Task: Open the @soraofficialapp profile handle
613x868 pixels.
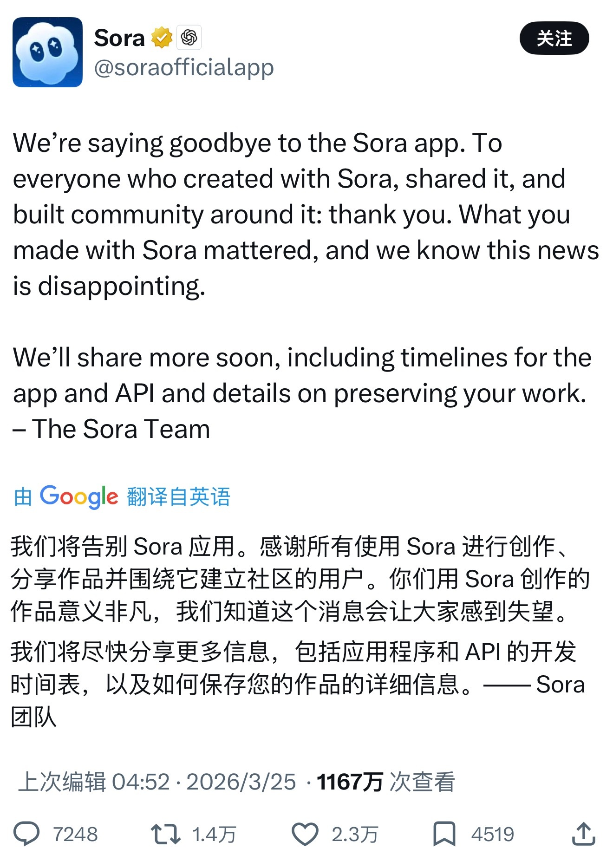Action: (185, 67)
